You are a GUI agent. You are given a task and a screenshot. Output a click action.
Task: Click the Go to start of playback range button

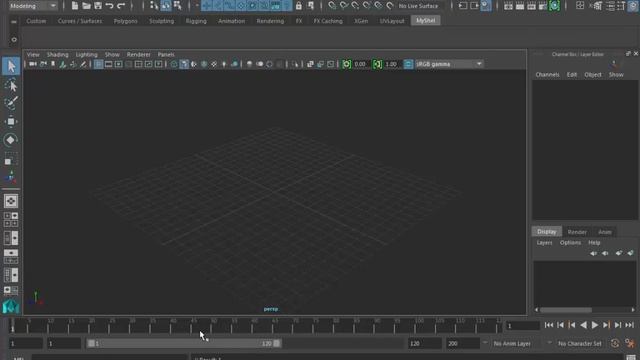549,325
